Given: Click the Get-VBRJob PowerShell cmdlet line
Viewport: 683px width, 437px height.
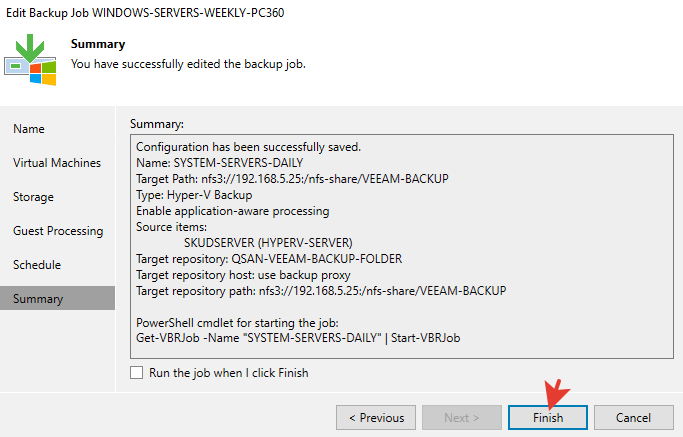Looking at the screenshot, I should (x=297, y=338).
